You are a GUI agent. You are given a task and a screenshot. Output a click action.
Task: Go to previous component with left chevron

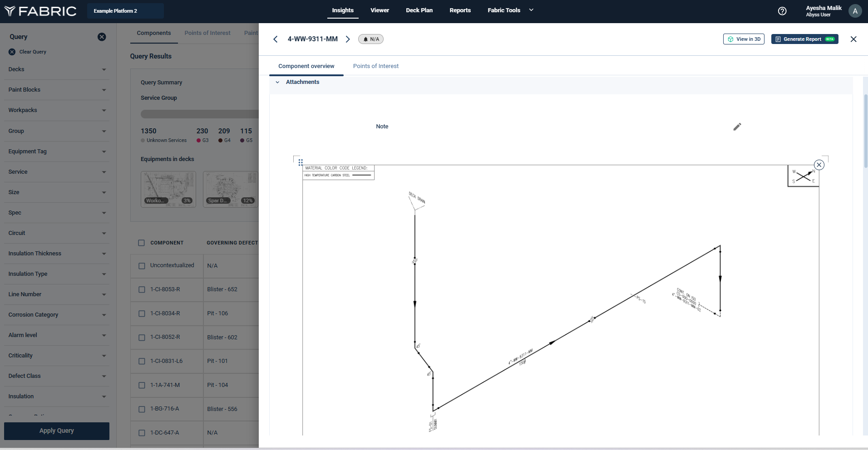coord(276,39)
